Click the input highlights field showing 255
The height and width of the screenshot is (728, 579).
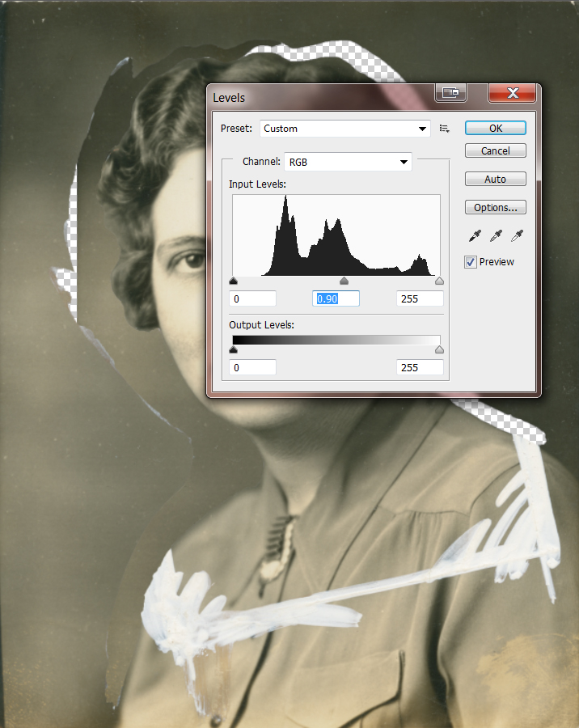pos(420,299)
